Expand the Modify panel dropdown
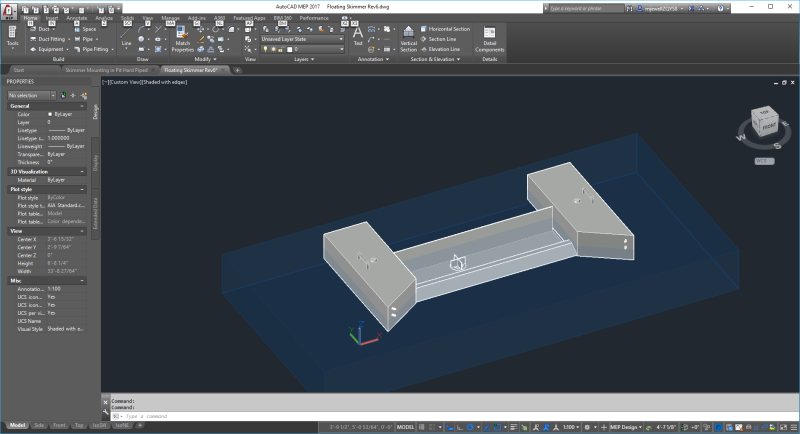Screen dimensions: 800x434 pos(205,59)
